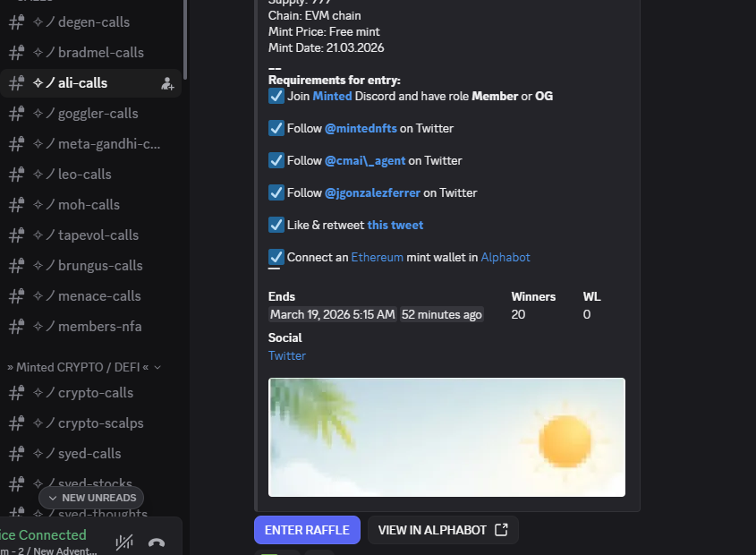Click the checkmark beside Follow @cmai\_agent

[276, 161]
